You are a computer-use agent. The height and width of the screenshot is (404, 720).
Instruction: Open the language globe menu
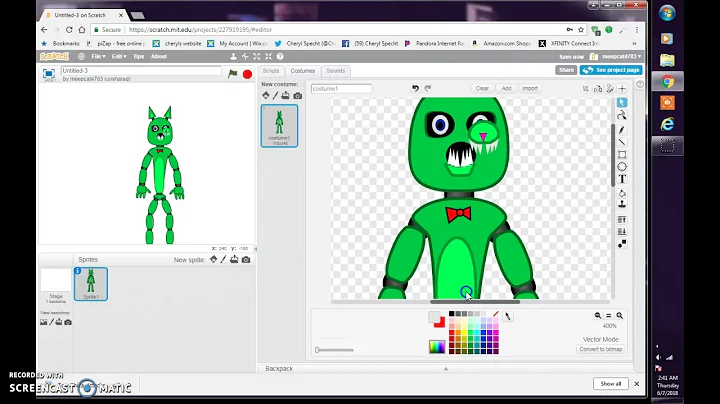[x=81, y=56]
